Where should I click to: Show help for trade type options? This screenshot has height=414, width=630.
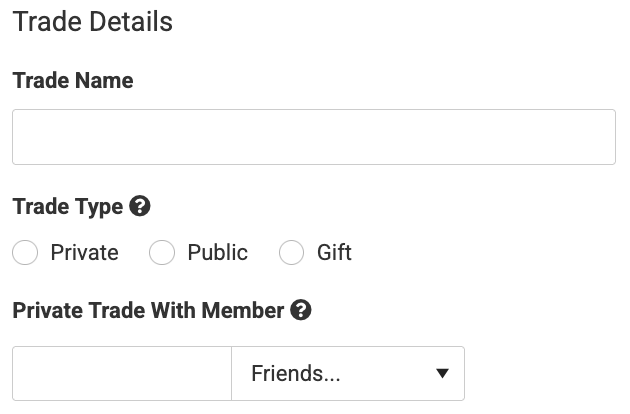[140, 207]
